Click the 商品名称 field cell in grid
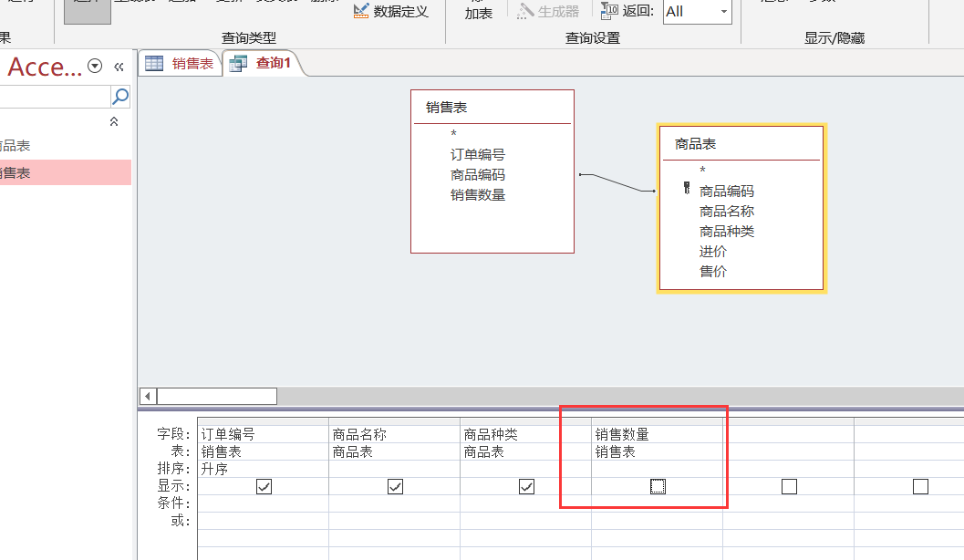Screen dimensions: 964x560 [395, 435]
